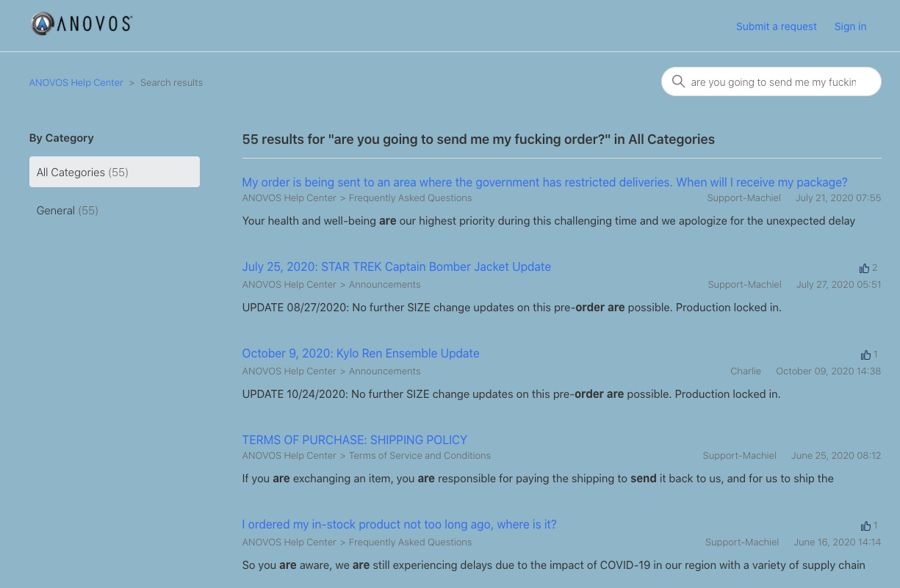The height and width of the screenshot is (588, 900).
Task: Click the date 'July 27, 2020 05:51'
Action: pos(839,285)
